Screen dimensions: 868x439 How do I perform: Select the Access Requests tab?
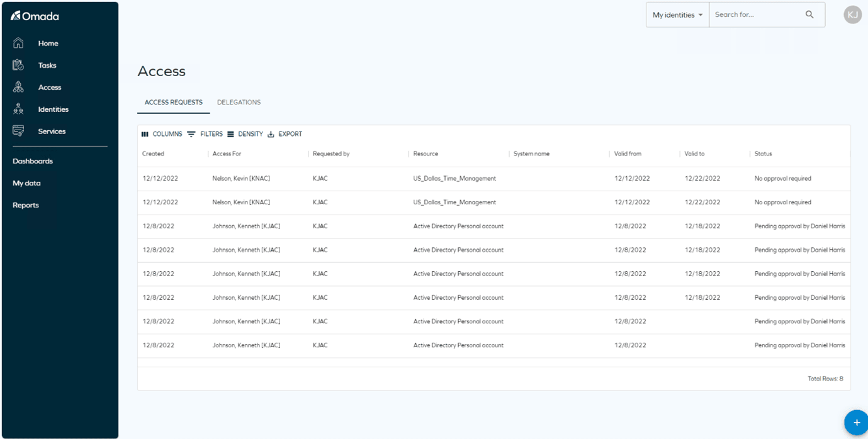173,102
